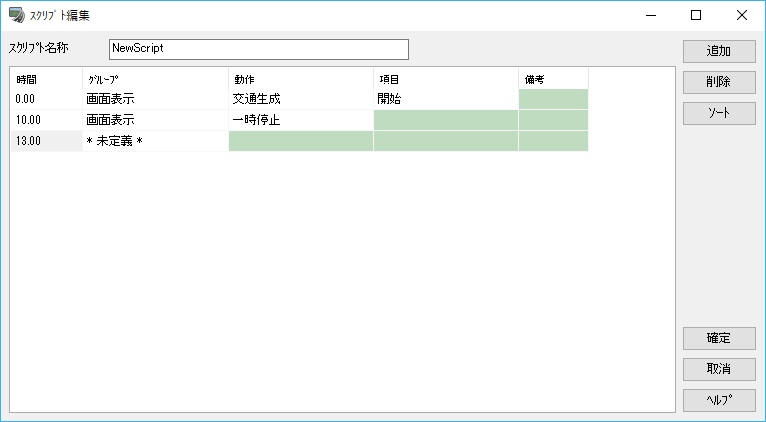766x422 pixels.
Task: Click the 開始 item cell
Action: pos(446,99)
